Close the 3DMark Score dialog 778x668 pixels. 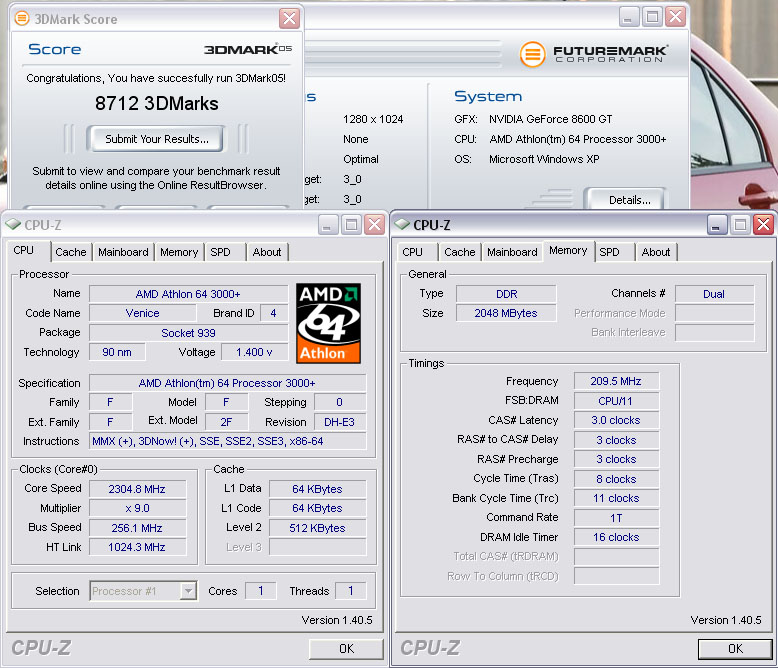pyautogui.click(x=289, y=19)
